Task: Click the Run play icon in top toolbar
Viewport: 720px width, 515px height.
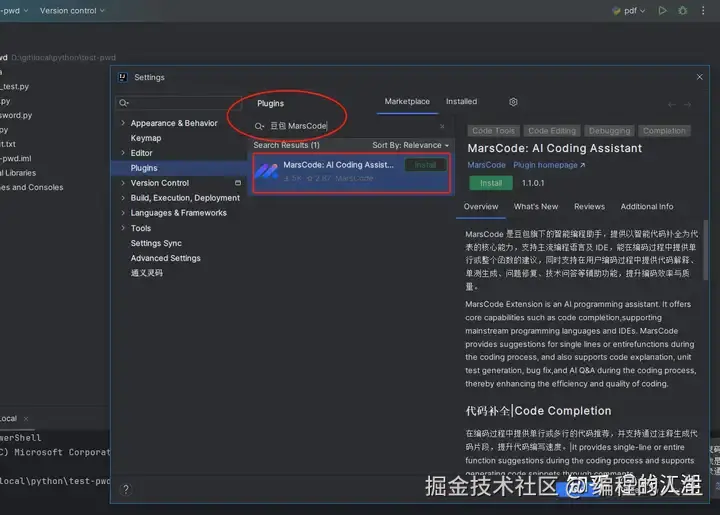Action: [x=662, y=11]
